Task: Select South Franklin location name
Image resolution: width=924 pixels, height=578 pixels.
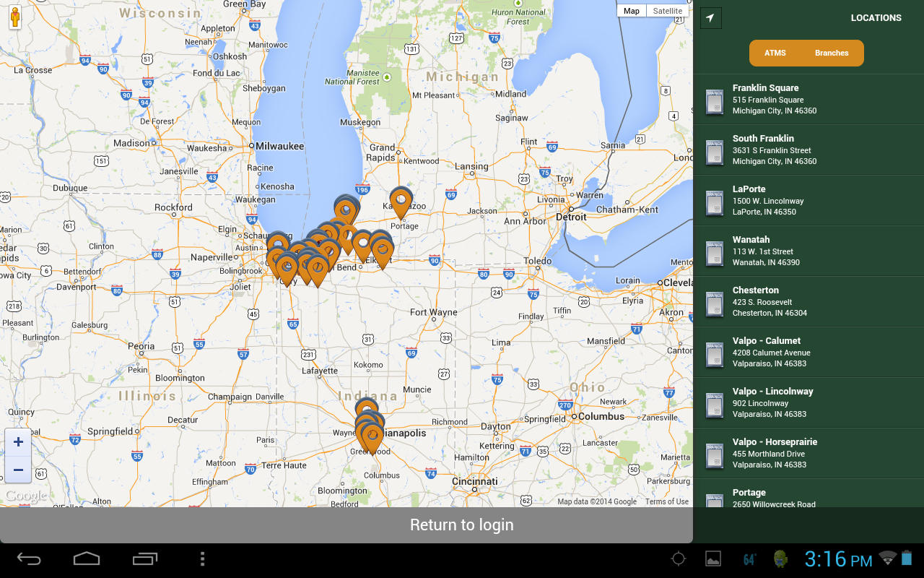Action: (x=763, y=139)
